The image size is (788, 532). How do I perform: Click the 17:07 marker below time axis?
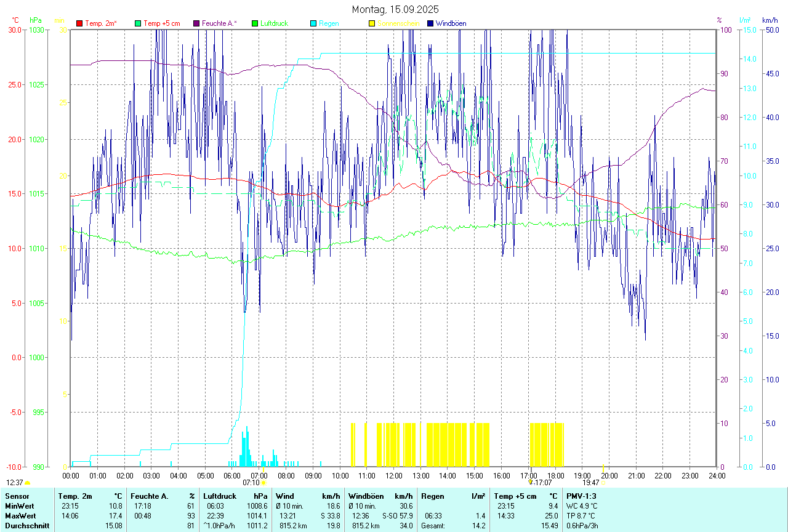pos(542,483)
